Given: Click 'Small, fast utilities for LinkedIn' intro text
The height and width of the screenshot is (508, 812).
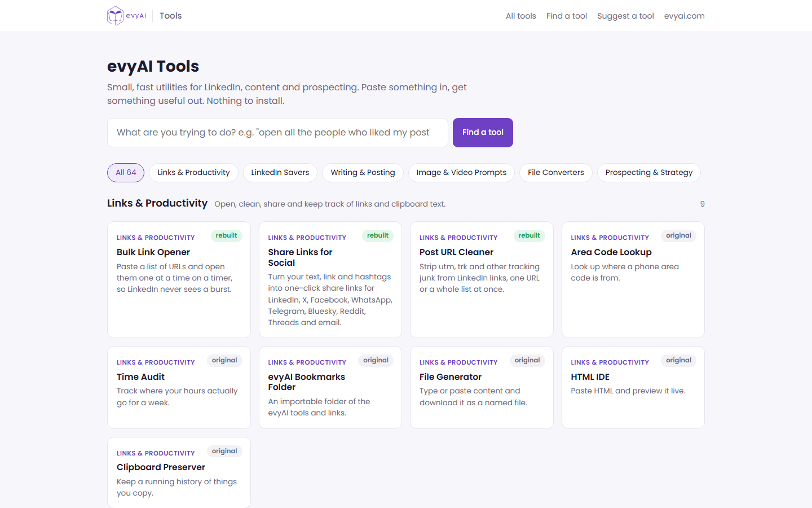Looking at the screenshot, I should (x=287, y=94).
